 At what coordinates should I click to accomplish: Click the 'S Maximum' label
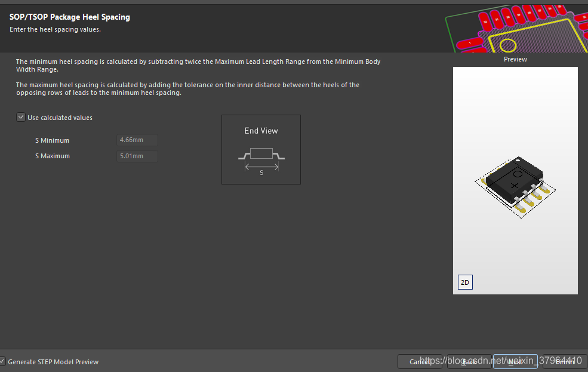[53, 156]
